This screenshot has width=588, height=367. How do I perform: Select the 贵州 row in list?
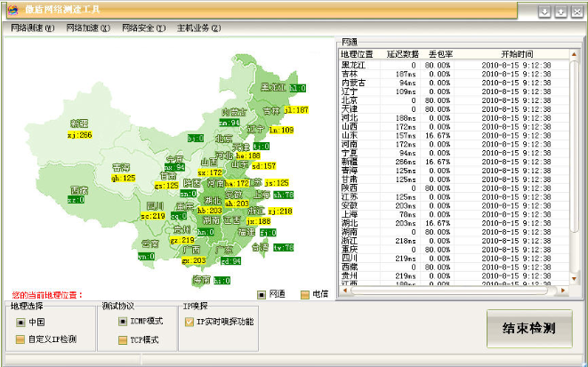(455, 276)
